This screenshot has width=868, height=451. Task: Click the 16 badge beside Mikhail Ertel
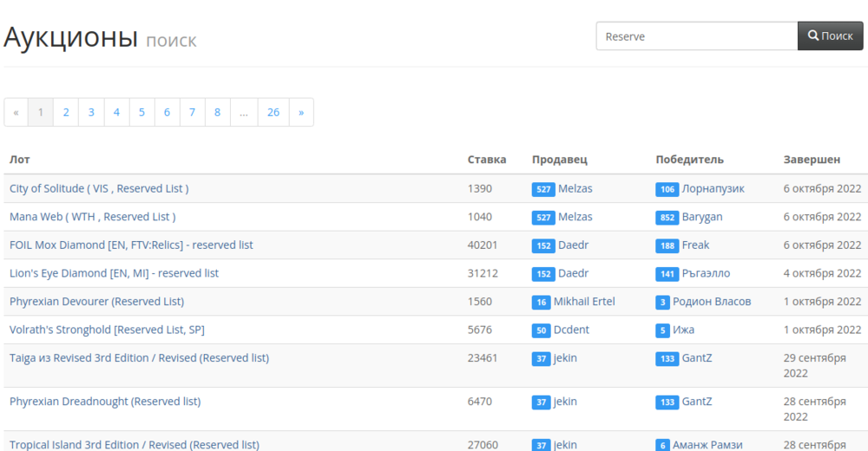[541, 302]
